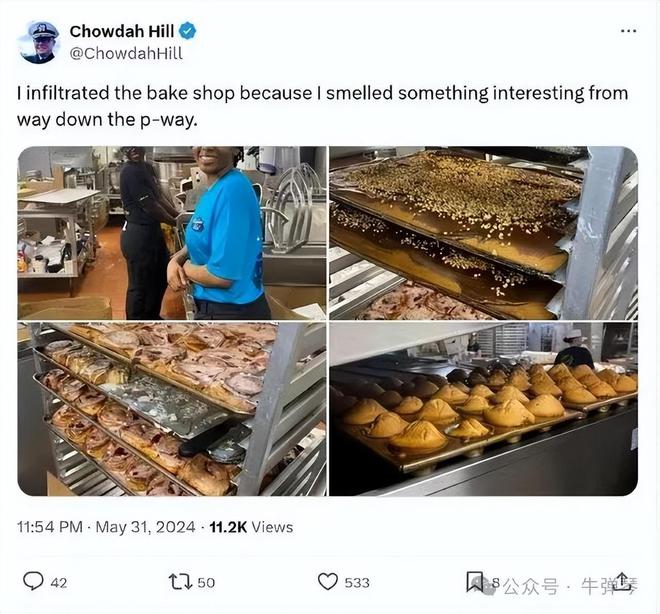Click the blue verified badge

tap(188, 31)
